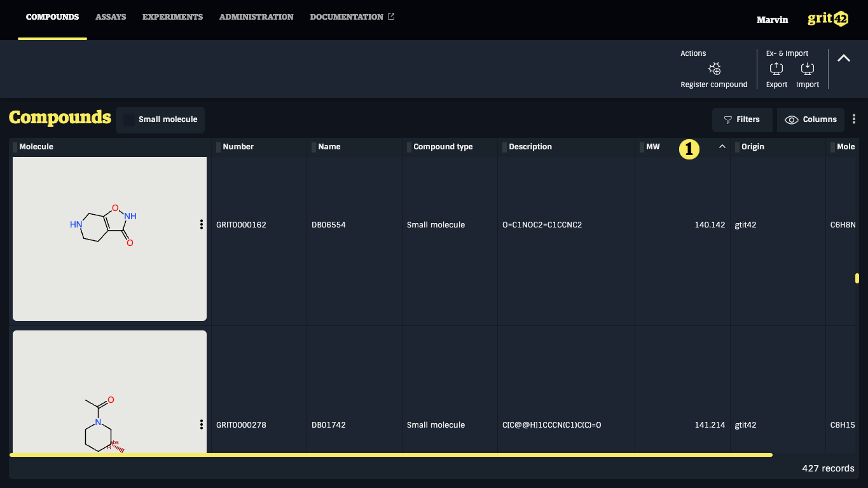This screenshot has height=488, width=868.
Task: Click the Name column drag handle
Action: (313, 147)
